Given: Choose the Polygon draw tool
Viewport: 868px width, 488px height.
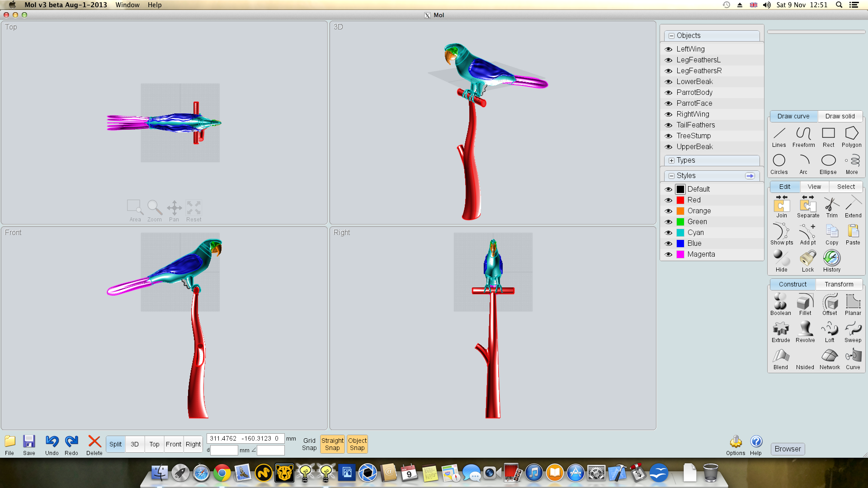Looking at the screenshot, I should (x=852, y=137).
